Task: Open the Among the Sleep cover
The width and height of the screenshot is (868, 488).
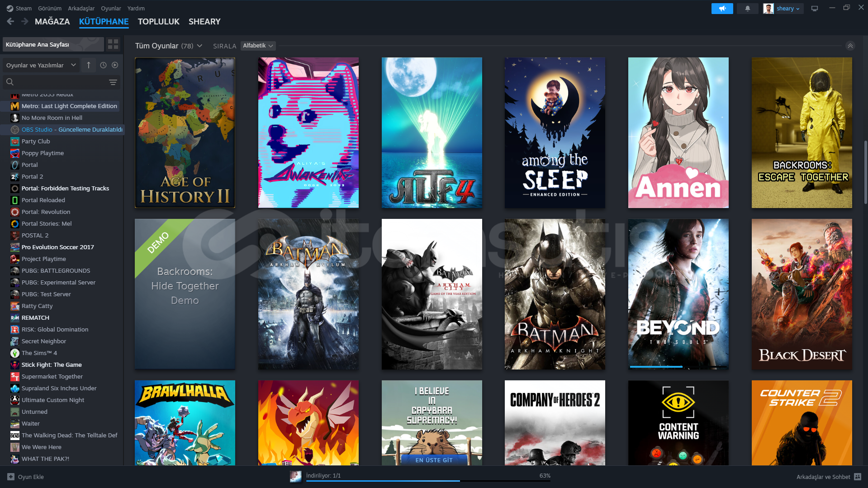Action: [x=555, y=133]
